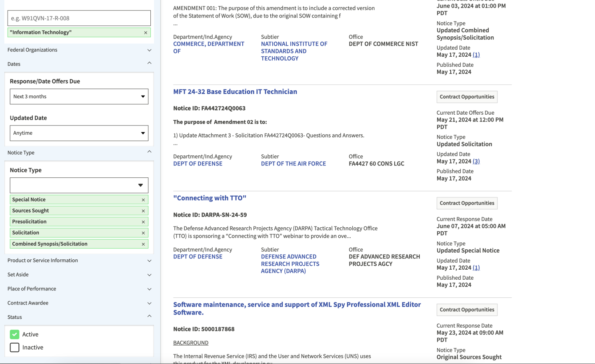Check the Inactive status checkbox
The width and height of the screenshot is (595, 364).
15,348
